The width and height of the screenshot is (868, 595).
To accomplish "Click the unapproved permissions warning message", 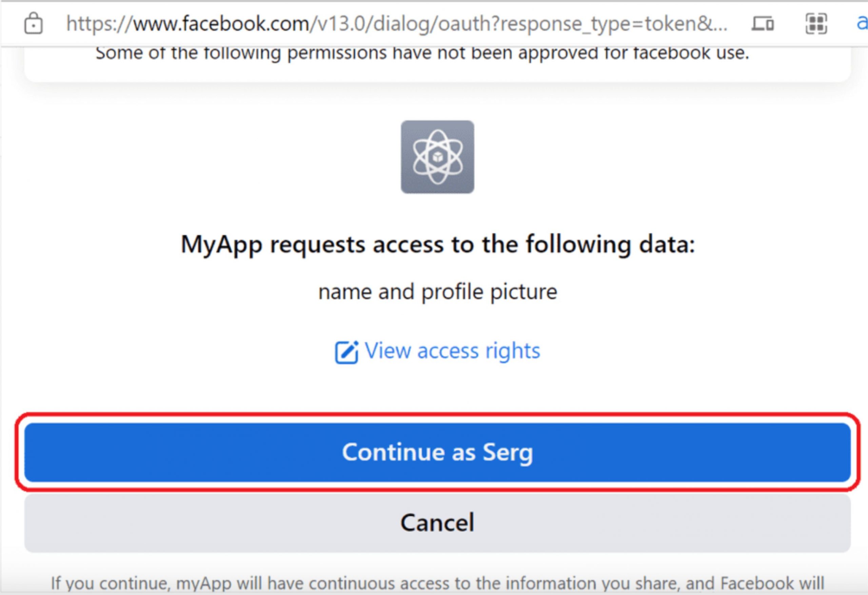I will (x=422, y=53).
